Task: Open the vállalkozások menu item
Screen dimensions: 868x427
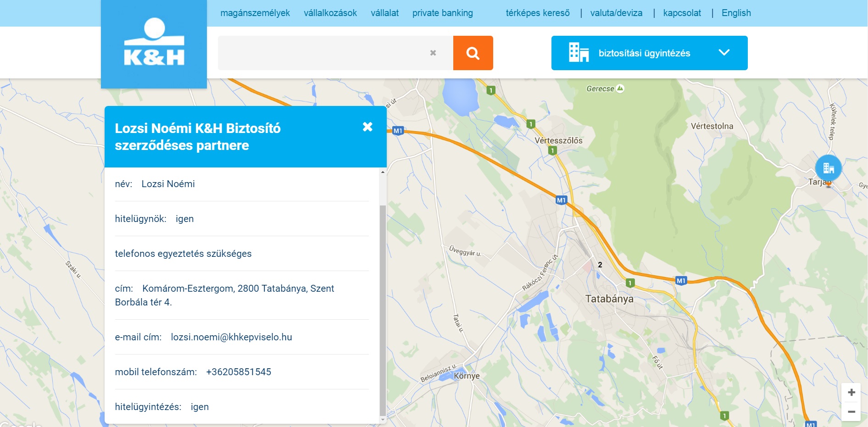Action: tap(330, 13)
